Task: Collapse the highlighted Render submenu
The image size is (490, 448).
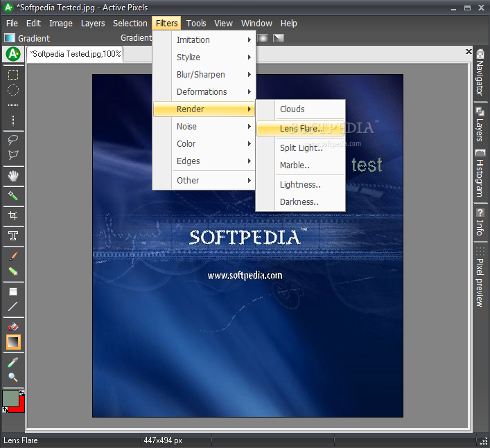Action: click(x=204, y=109)
